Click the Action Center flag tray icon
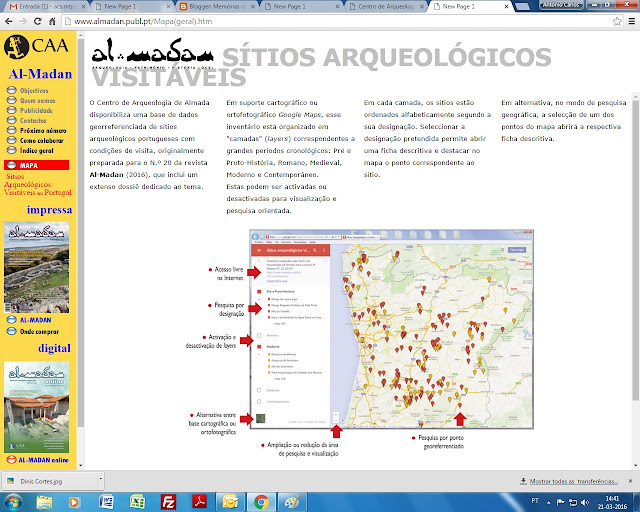The width and height of the screenshot is (640, 512). [561, 502]
